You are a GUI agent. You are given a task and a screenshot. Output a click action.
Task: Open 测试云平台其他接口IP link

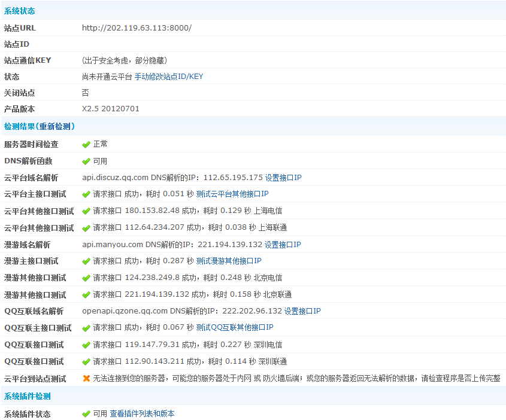[232, 194]
